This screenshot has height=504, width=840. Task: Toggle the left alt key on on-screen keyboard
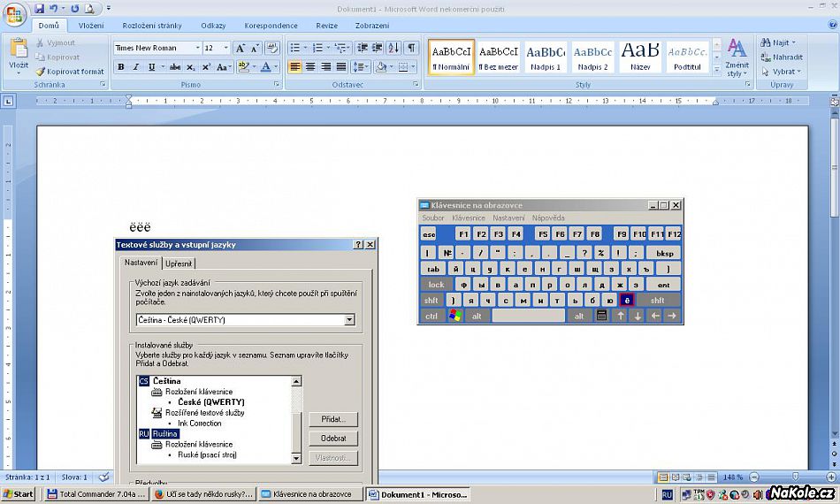(477, 316)
